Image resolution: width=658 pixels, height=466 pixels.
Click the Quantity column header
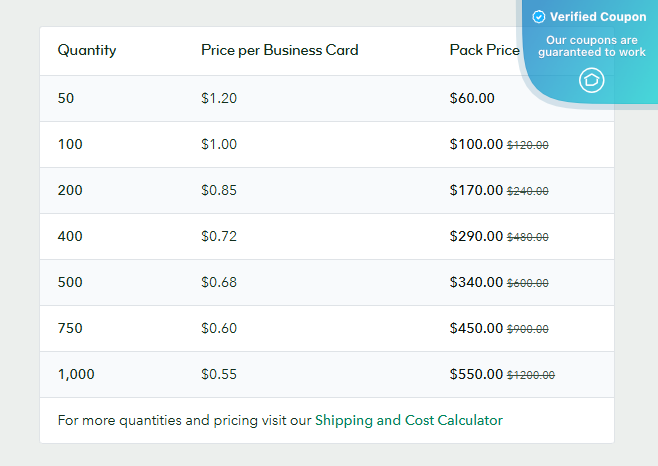pos(87,50)
